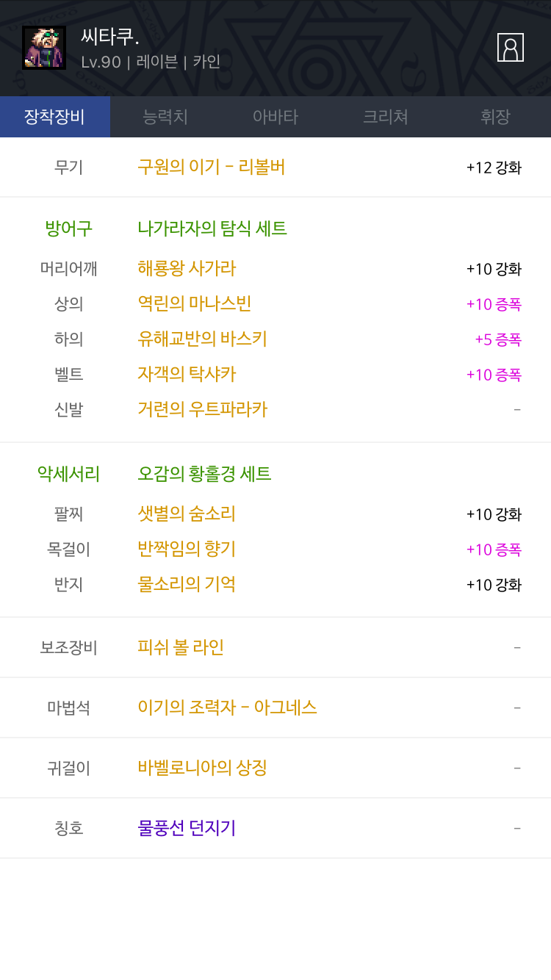Open the 피쉬 볼 라인 sub-equipment
The height and width of the screenshot is (980, 551).
click(x=181, y=648)
